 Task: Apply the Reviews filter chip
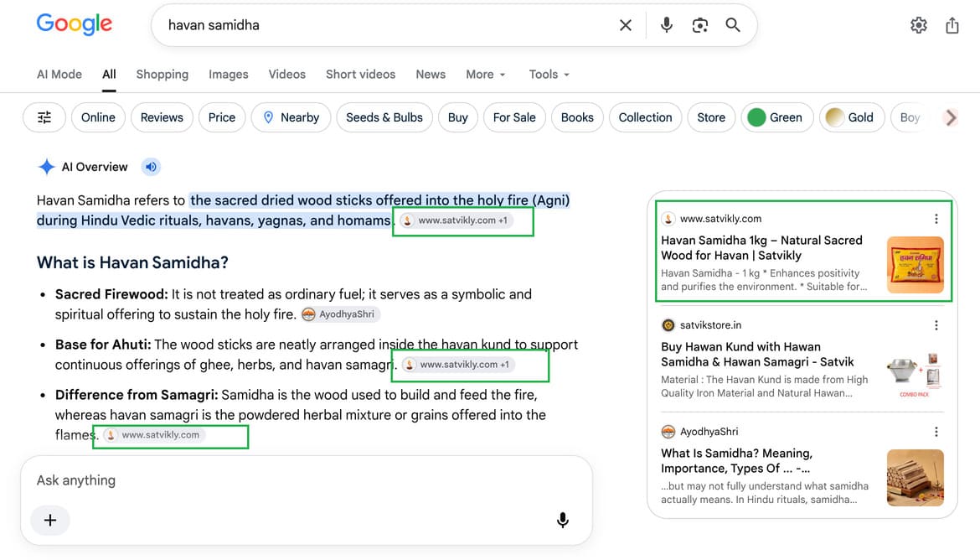click(162, 117)
